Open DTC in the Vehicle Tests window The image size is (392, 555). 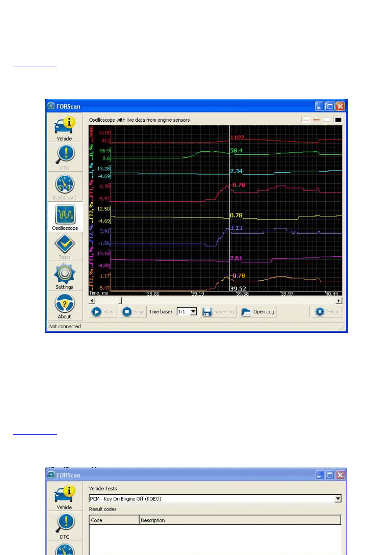point(65,526)
